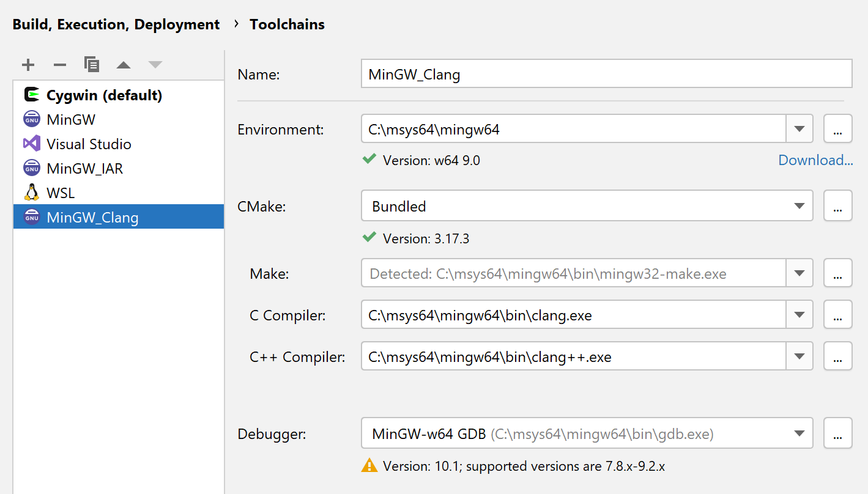
Task: Browse for Make executable ellipsis button
Action: pos(838,273)
